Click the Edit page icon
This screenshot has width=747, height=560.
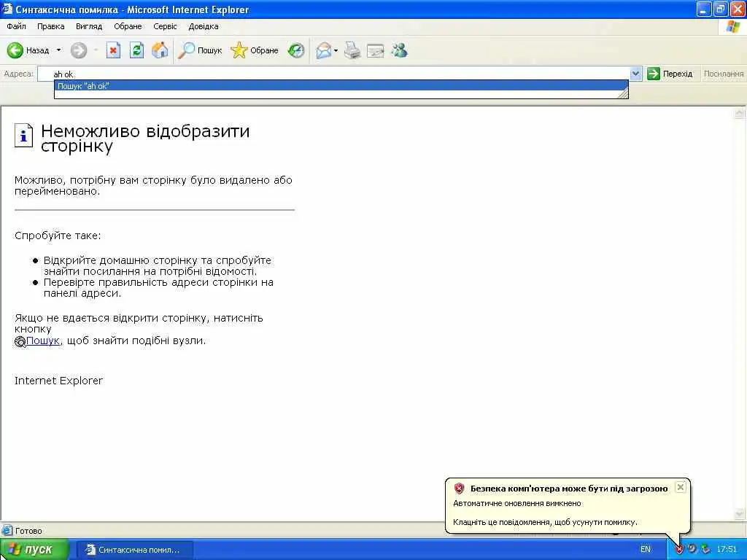pyautogui.click(x=376, y=50)
